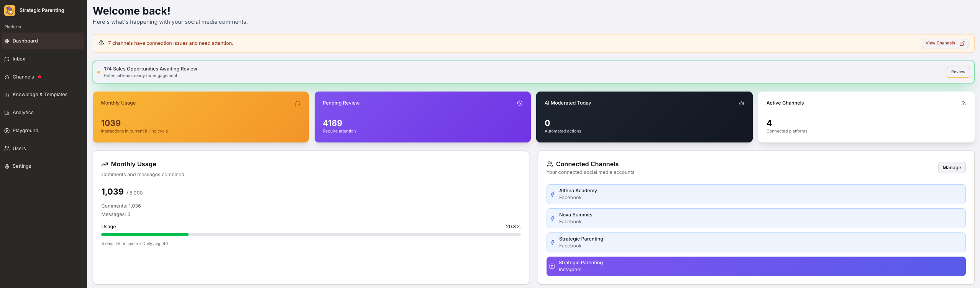The width and height of the screenshot is (980, 288).
Task: Go to the Channels menu item
Action: pos(43,77)
